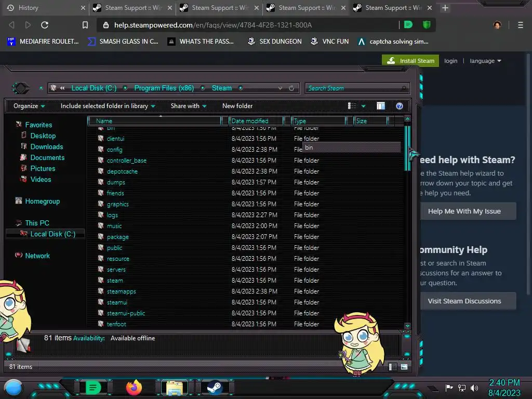The image size is (532, 399).
Task: Open the Start orb
Action: point(14,388)
